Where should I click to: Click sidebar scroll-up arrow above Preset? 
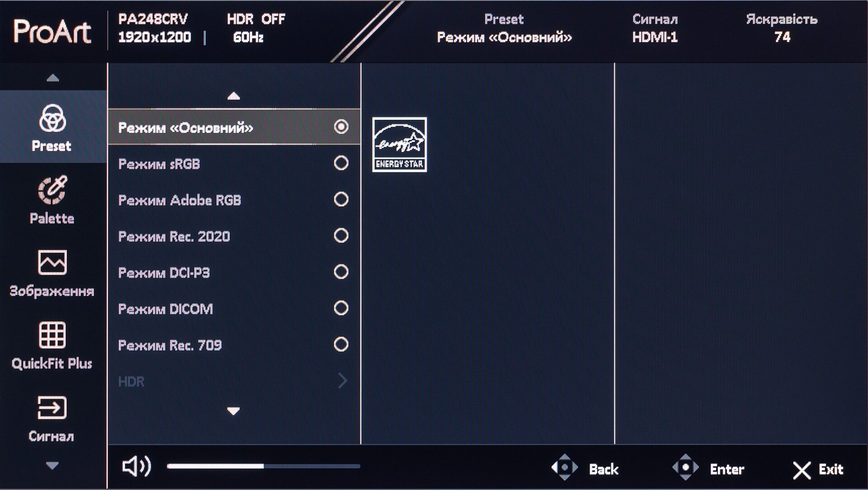(53, 78)
